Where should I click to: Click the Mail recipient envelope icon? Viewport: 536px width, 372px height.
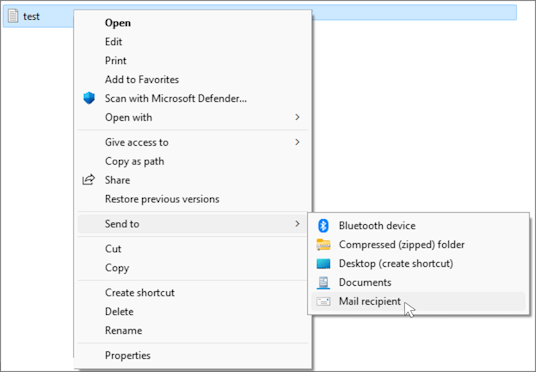pos(323,302)
